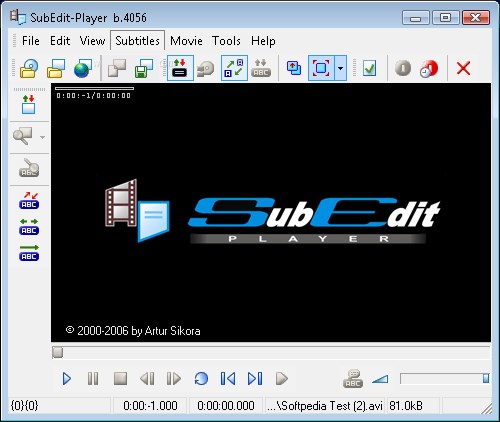The width and height of the screenshot is (500, 422).
Task: Click the movie seek bar thumb
Action: [58, 353]
